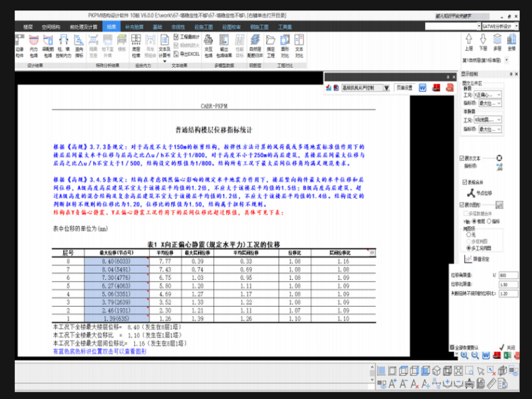Screen dimensions: 532x399
Task: Click the 导出EXCEL ribbon item
Action: tap(188, 53)
